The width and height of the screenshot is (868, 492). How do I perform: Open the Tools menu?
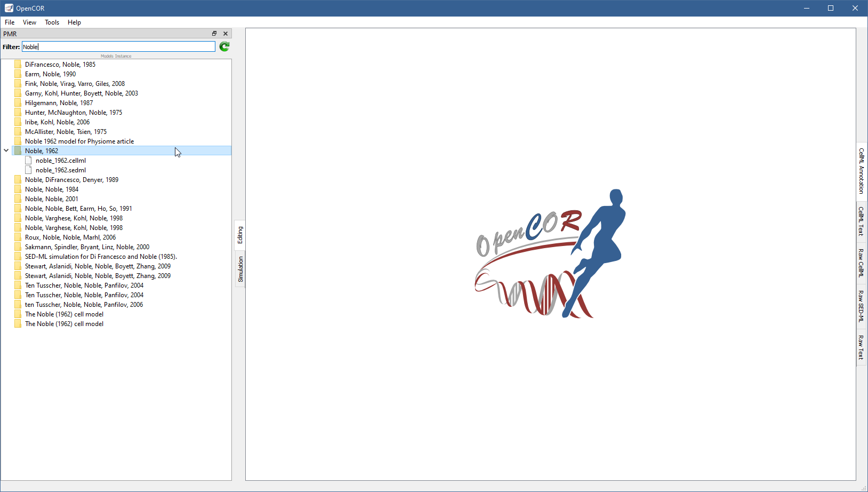[x=52, y=22]
